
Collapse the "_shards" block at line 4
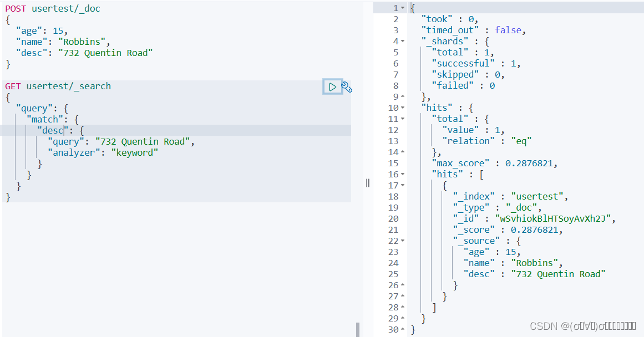(403, 42)
